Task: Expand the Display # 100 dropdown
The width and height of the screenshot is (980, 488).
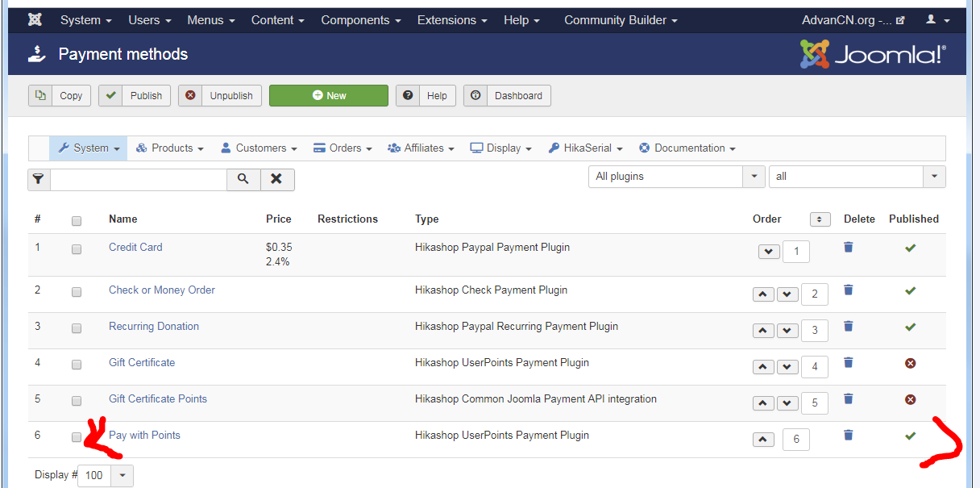Action: [x=122, y=475]
